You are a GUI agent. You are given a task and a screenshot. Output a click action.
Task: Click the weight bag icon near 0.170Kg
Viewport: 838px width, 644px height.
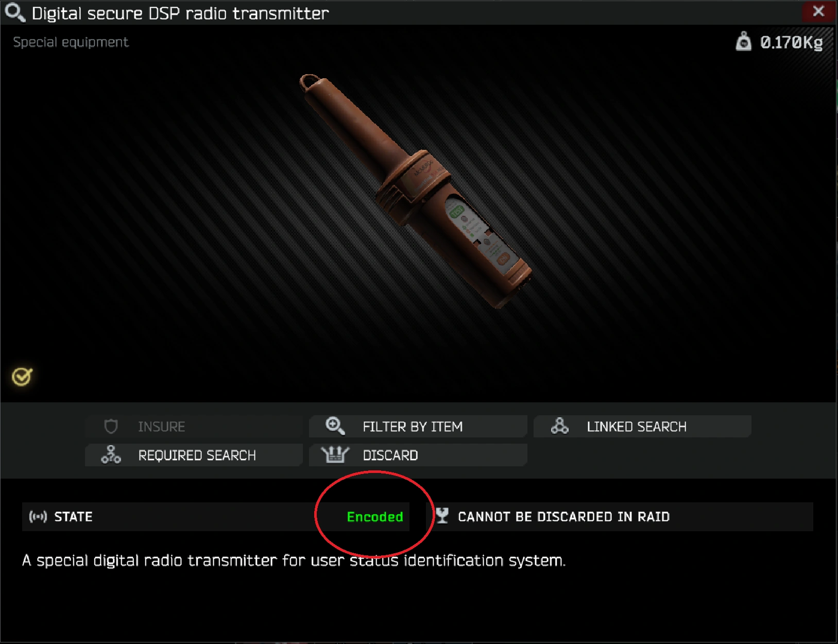743,41
